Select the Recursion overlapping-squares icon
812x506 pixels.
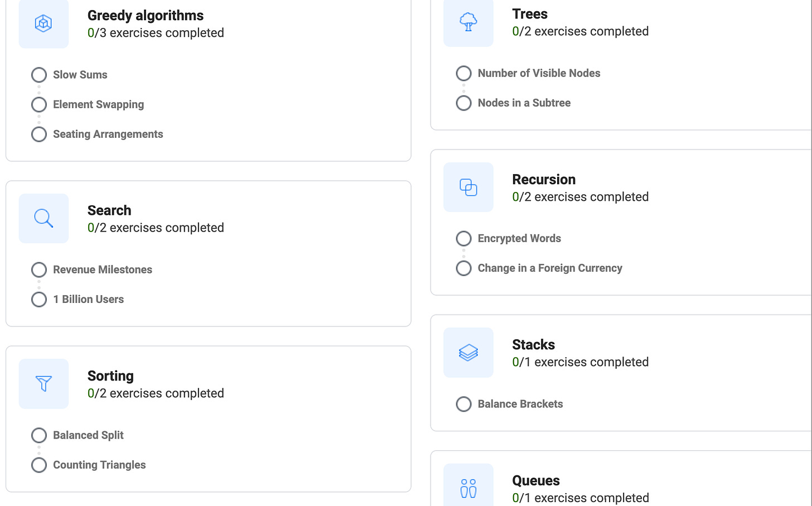468,187
